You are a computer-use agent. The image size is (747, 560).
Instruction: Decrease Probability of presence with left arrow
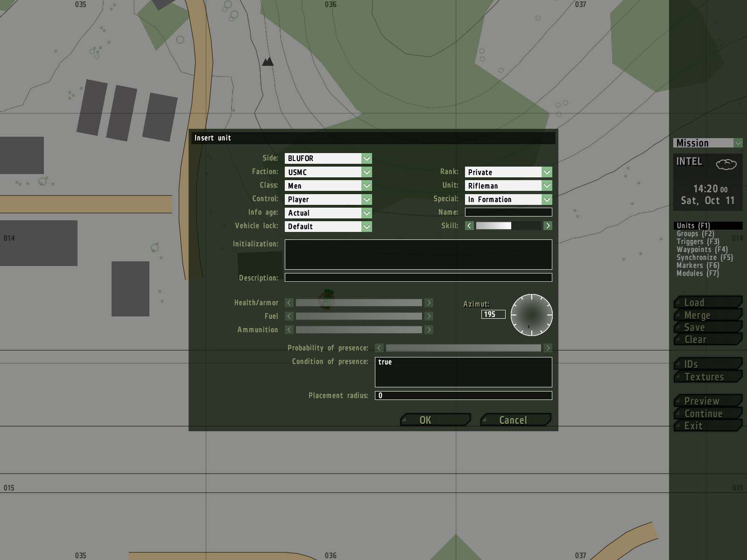click(379, 348)
